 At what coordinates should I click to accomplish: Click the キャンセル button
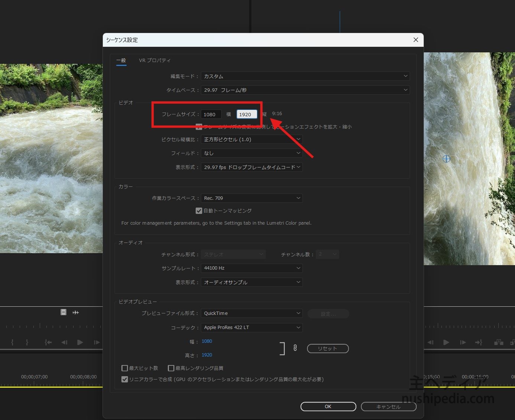pyautogui.click(x=388, y=407)
